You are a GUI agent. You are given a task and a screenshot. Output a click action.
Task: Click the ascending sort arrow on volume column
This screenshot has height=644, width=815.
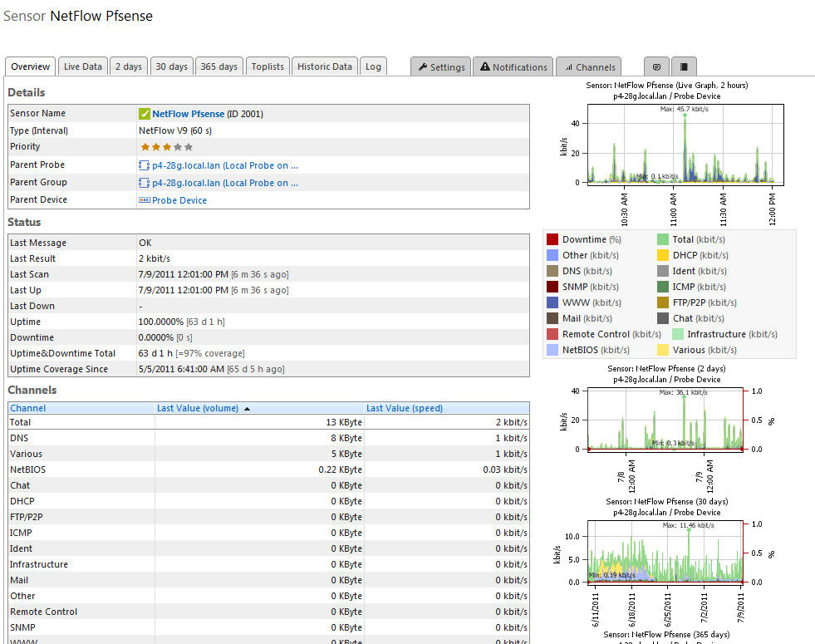(x=247, y=409)
